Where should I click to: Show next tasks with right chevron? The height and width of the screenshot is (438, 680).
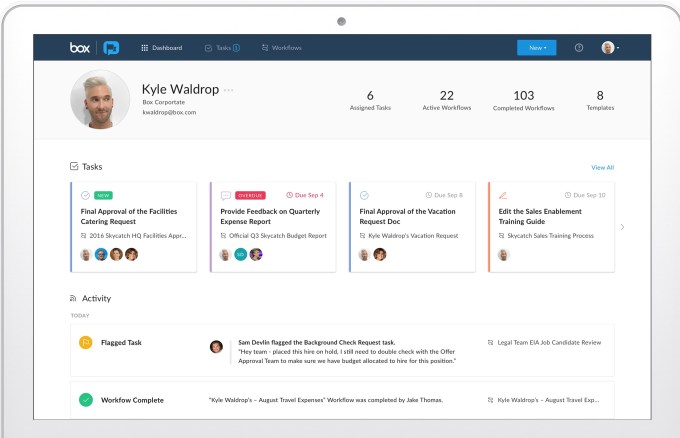(x=622, y=227)
